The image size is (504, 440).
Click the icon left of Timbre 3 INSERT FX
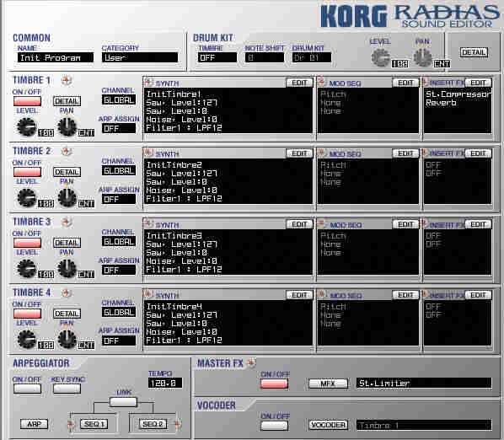point(424,223)
